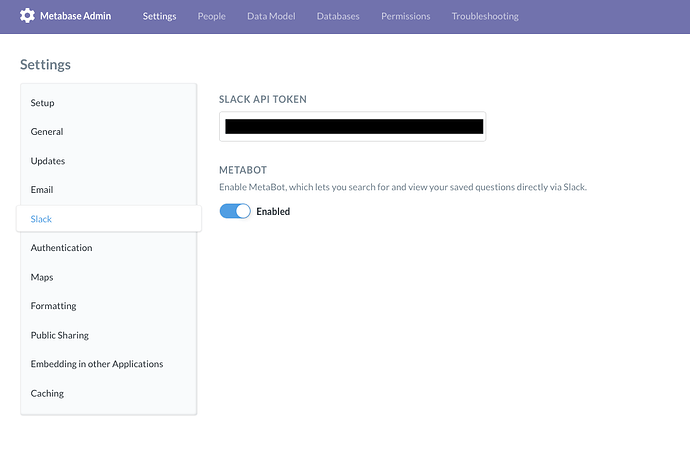Open Maps settings
This screenshot has height=460, width=690.
pos(109,277)
